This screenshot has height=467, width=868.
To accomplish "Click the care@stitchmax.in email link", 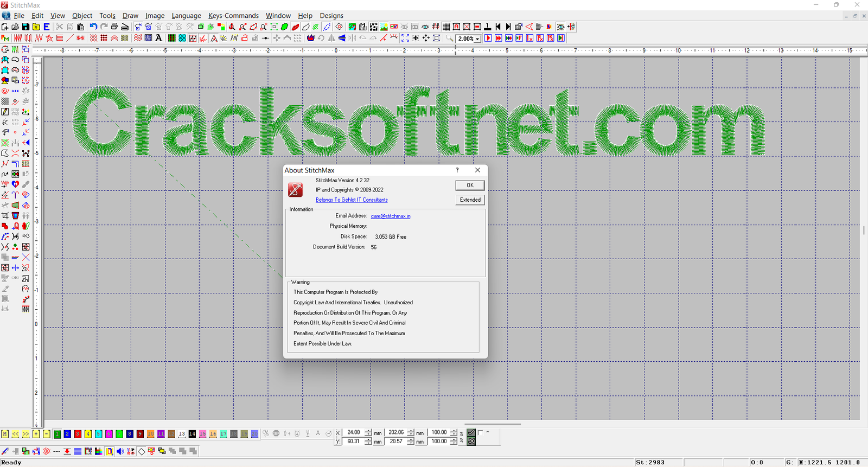I will tap(391, 216).
